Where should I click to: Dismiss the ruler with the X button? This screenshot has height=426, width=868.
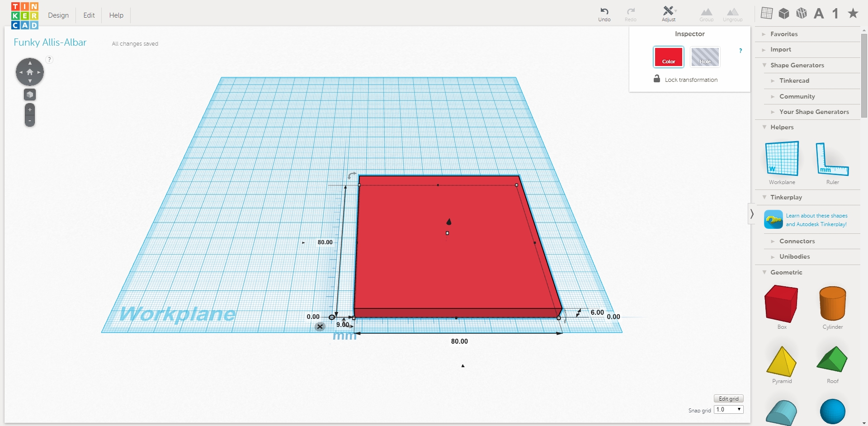(x=320, y=327)
